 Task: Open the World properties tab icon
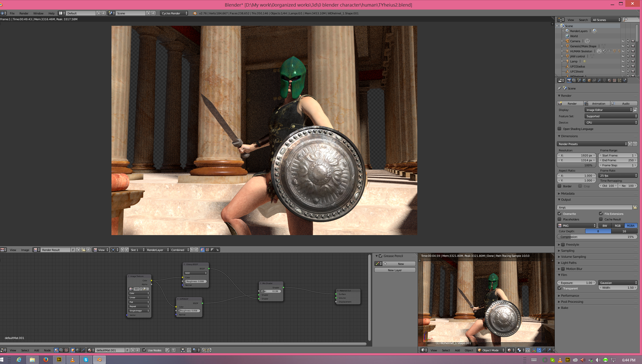[x=584, y=80]
